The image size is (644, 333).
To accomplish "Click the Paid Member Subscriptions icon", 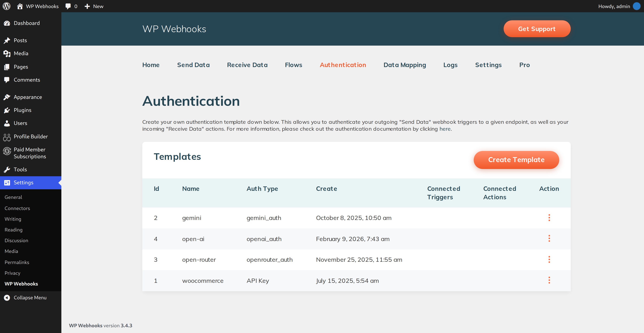I will (7, 151).
